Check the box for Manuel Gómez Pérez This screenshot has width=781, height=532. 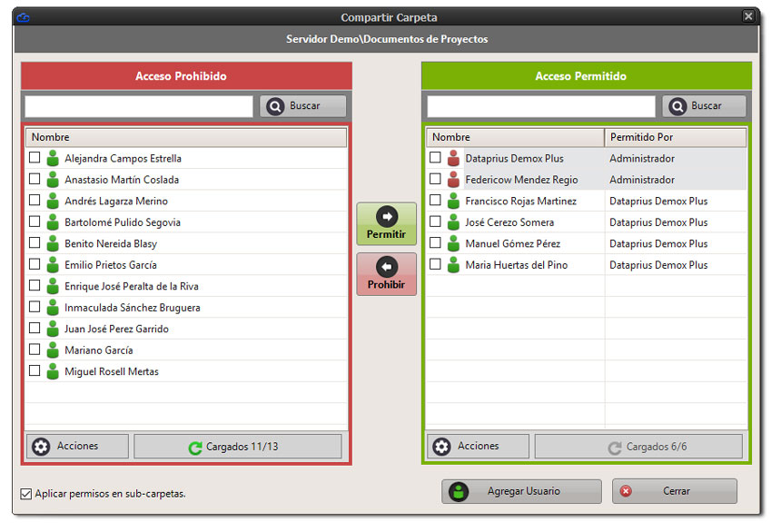pos(435,242)
